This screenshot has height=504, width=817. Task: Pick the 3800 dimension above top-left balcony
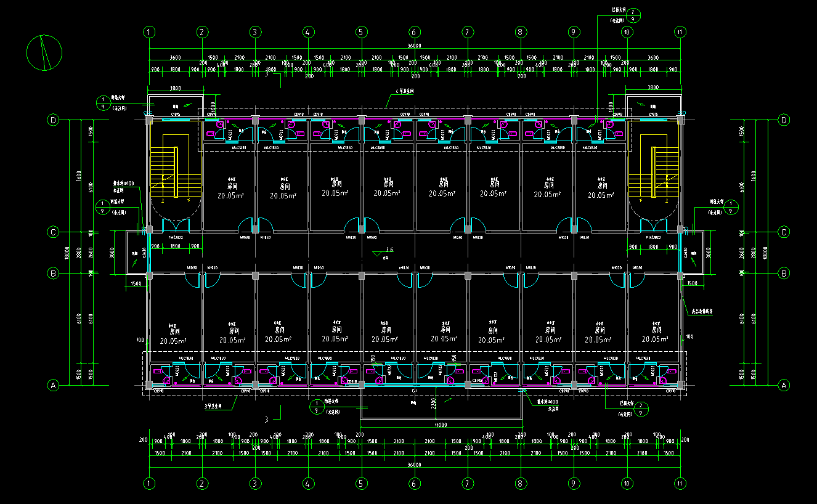coord(174,87)
